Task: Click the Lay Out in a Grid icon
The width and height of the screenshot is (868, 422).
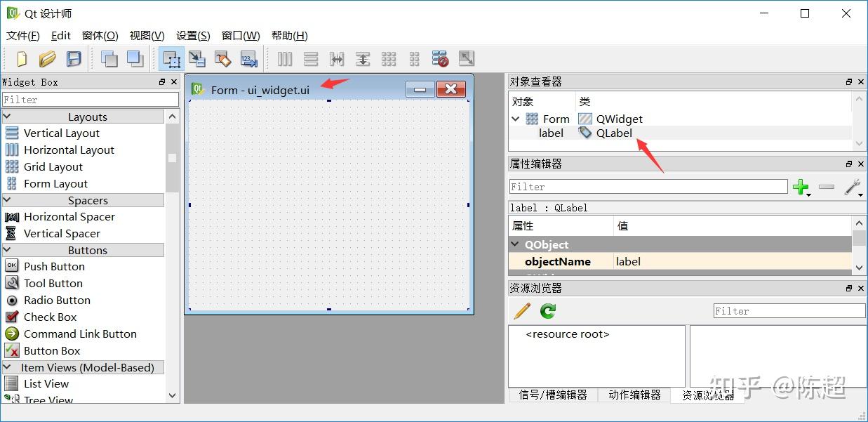Action: [x=389, y=59]
